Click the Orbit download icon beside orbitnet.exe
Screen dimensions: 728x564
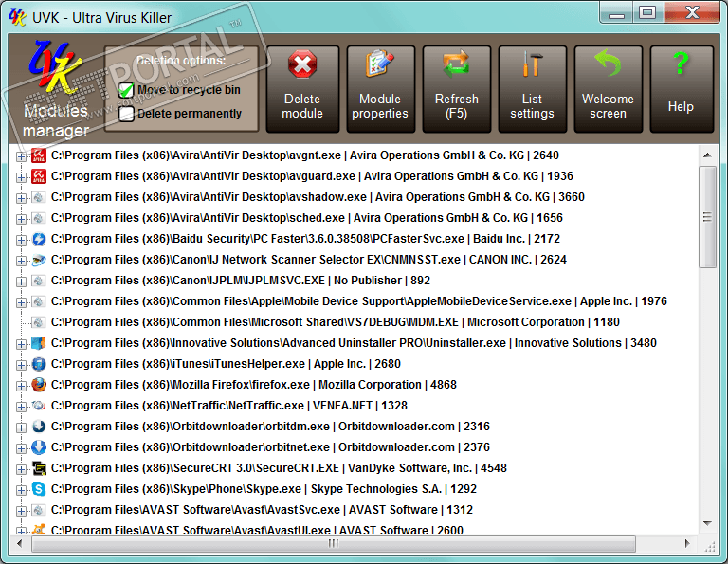pyautogui.click(x=39, y=447)
